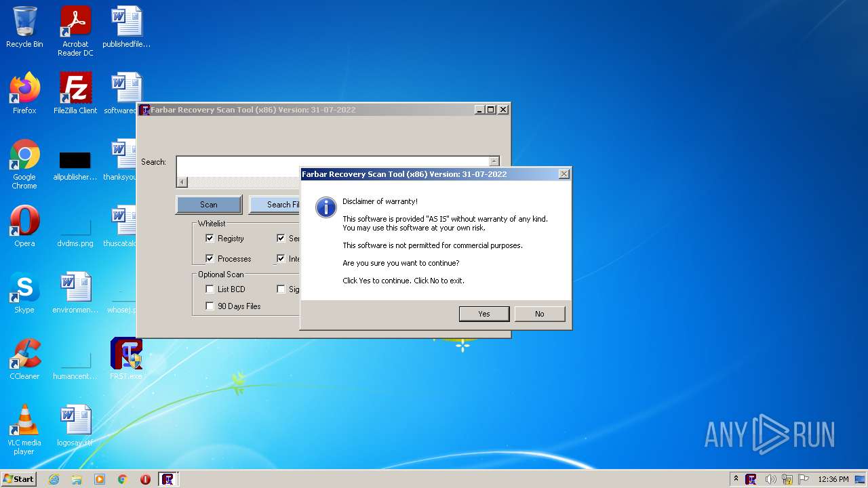Click the blue information icon in the dialog
This screenshot has height=488, width=868.
(x=326, y=207)
